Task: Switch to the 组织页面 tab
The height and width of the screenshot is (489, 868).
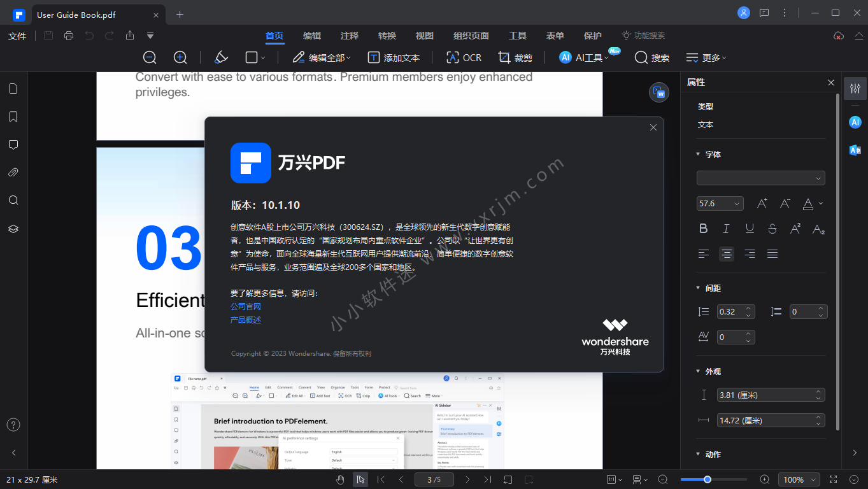Action: (471, 36)
